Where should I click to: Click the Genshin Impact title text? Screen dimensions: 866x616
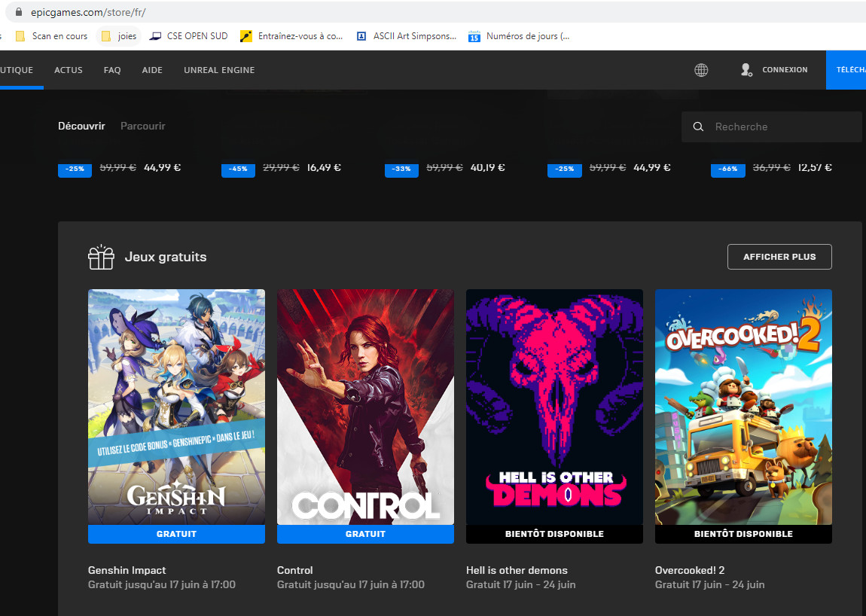[127, 570]
